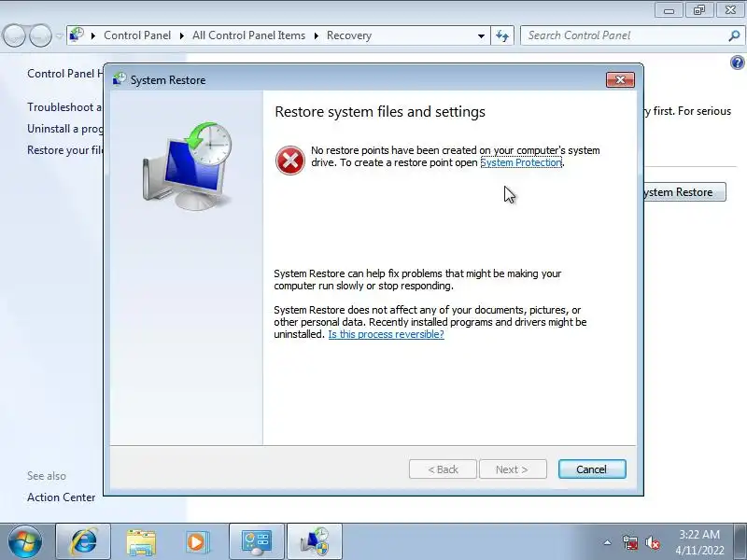Restore down the Control Panel window
The width and height of the screenshot is (747, 560).
[698, 9]
